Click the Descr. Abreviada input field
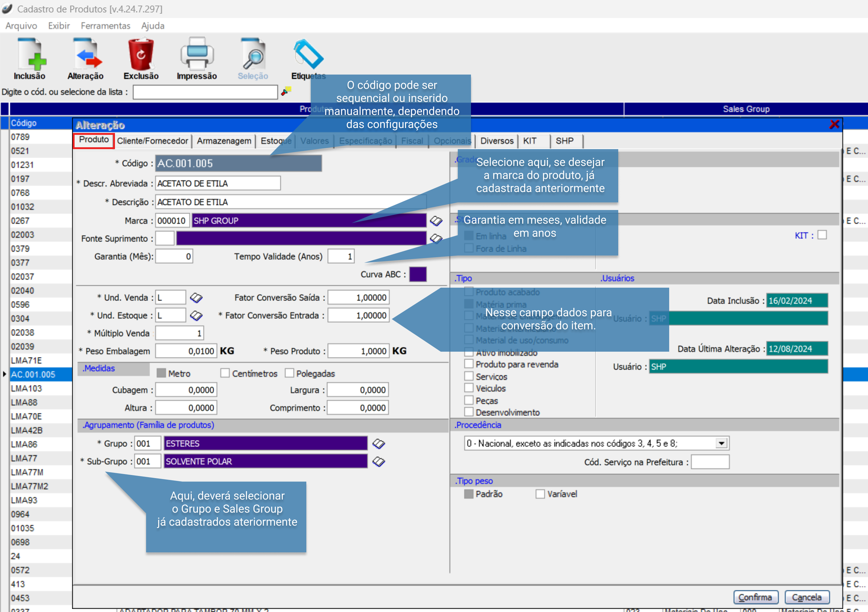This screenshot has height=612, width=868. pos(218,183)
